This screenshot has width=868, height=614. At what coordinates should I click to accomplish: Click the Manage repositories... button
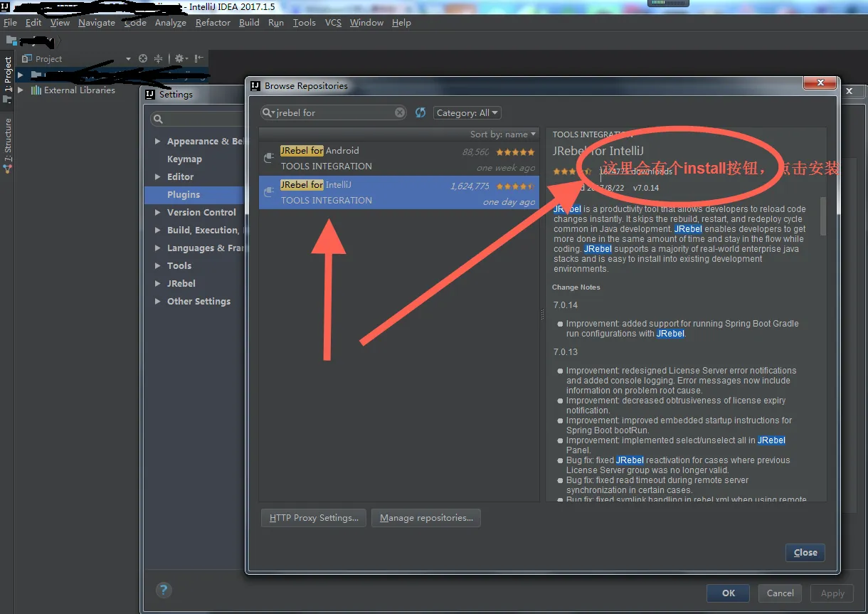426,518
